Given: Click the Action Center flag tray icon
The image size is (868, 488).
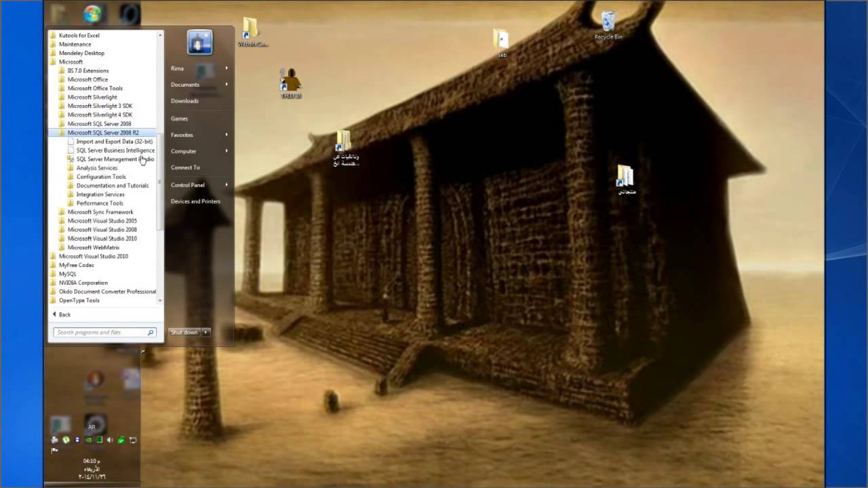Looking at the screenshot, I should (55, 450).
